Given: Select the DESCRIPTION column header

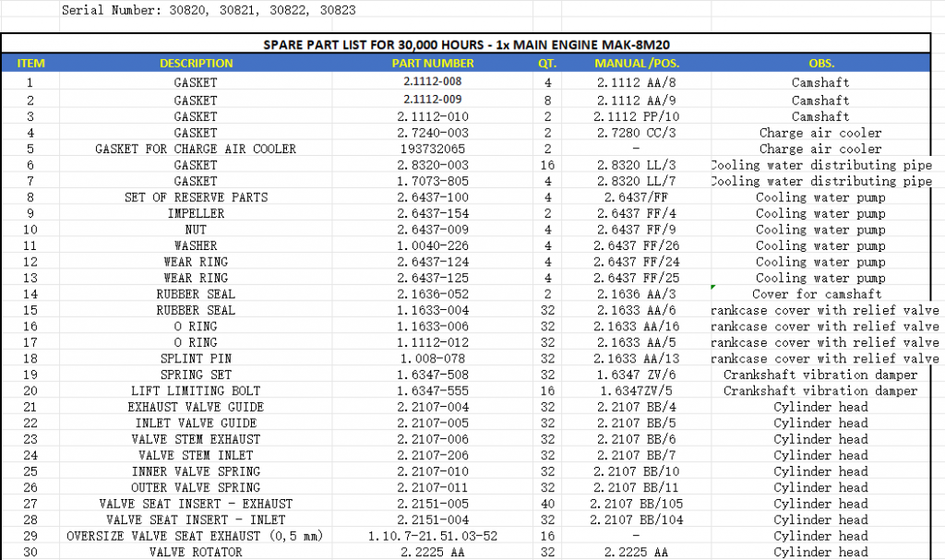Looking at the screenshot, I should (x=196, y=64).
